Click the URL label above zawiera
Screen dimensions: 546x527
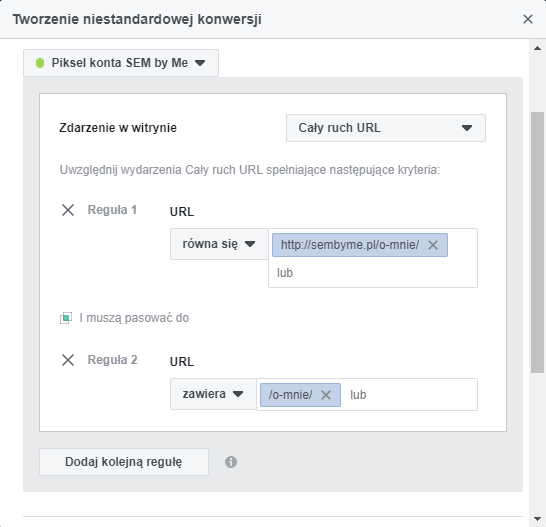point(182,362)
